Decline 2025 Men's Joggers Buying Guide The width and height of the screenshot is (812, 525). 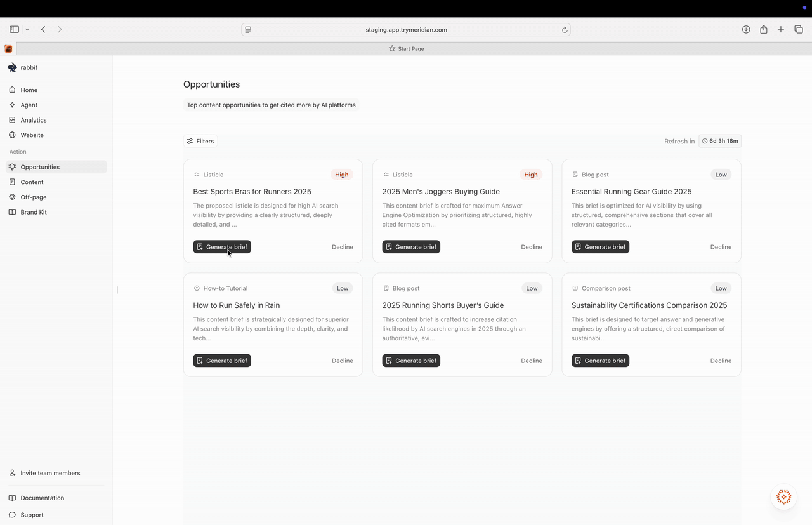(532, 247)
